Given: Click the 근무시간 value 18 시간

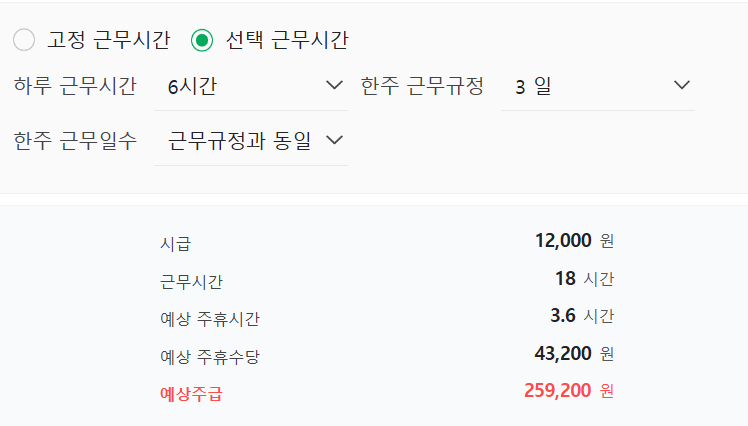Looking at the screenshot, I should 584,279.
